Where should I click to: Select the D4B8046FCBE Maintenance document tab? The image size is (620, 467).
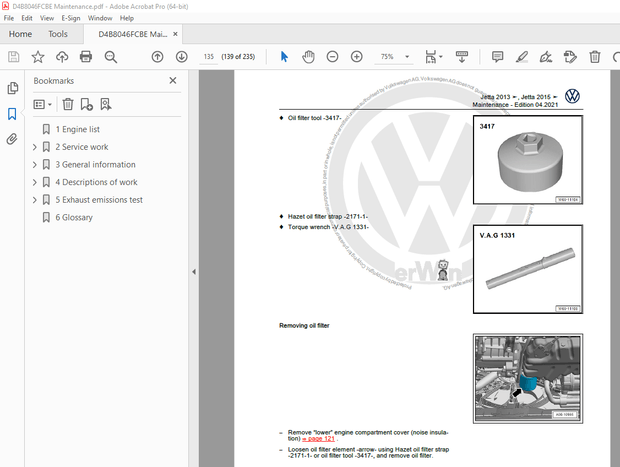pyautogui.click(x=132, y=34)
